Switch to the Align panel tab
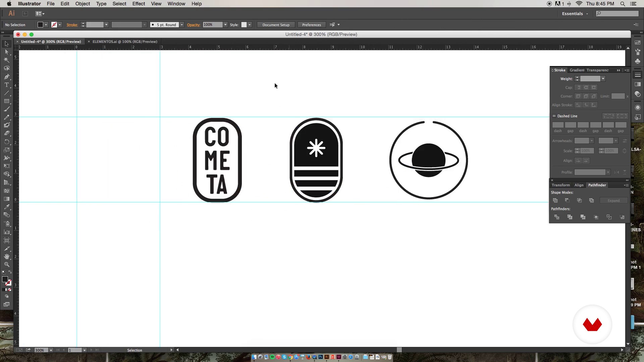The height and width of the screenshot is (362, 644). [x=579, y=185]
